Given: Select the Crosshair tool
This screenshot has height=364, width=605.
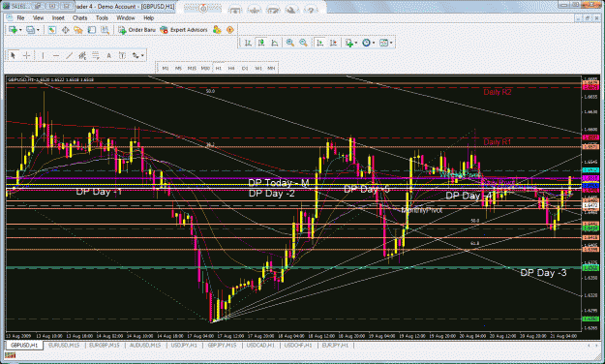Looking at the screenshot, I should [27, 55].
